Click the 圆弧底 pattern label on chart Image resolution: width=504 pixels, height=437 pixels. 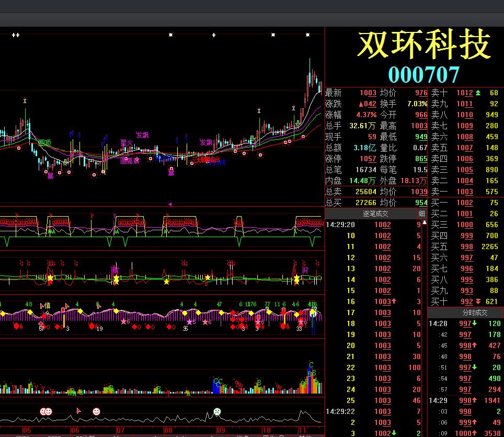[x=130, y=161]
